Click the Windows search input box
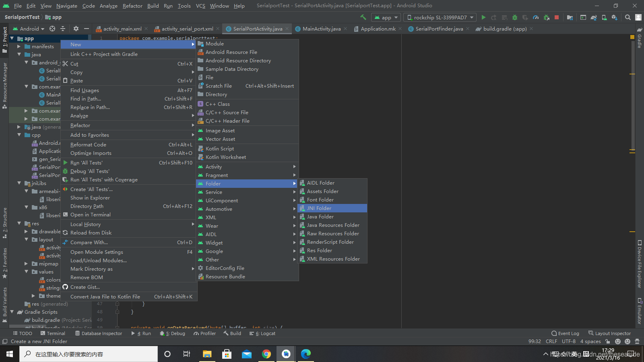Viewport: 644px width, 362px height. (89, 354)
